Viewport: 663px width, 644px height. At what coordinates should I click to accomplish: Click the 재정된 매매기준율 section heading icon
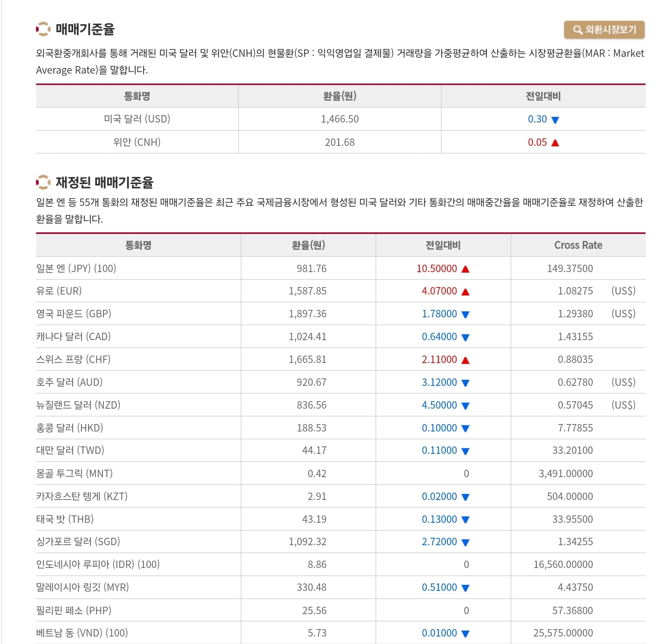pos(43,182)
